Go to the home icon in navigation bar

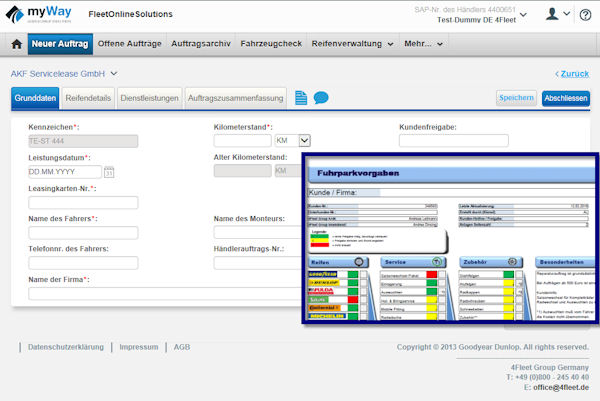point(16,44)
